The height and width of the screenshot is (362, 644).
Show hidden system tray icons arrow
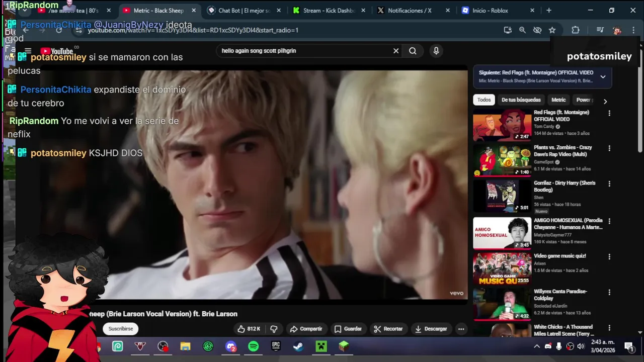tap(537, 346)
